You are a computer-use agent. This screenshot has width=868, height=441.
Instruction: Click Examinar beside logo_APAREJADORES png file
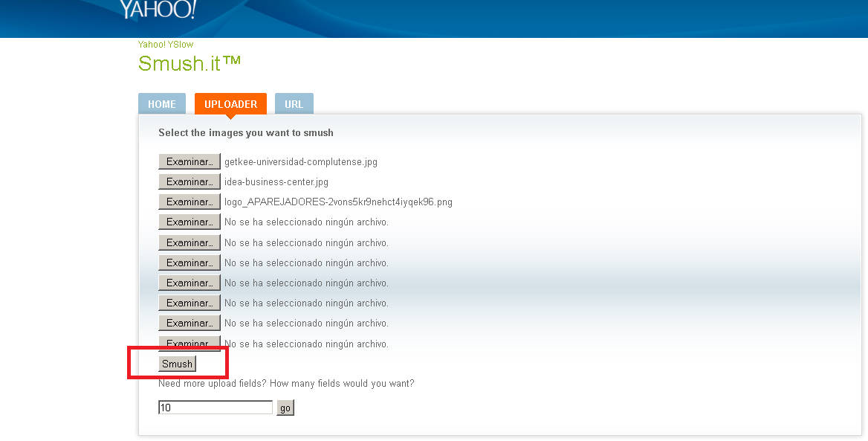pos(190,202)
